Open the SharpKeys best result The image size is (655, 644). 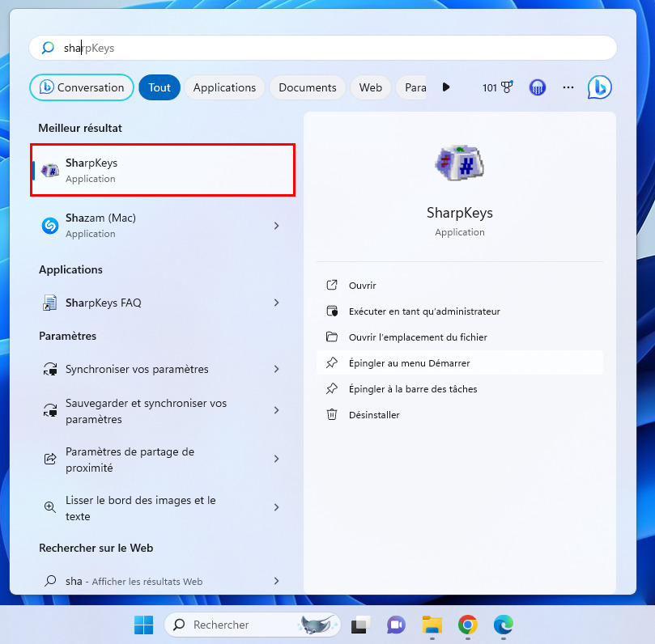click(163, 170)
